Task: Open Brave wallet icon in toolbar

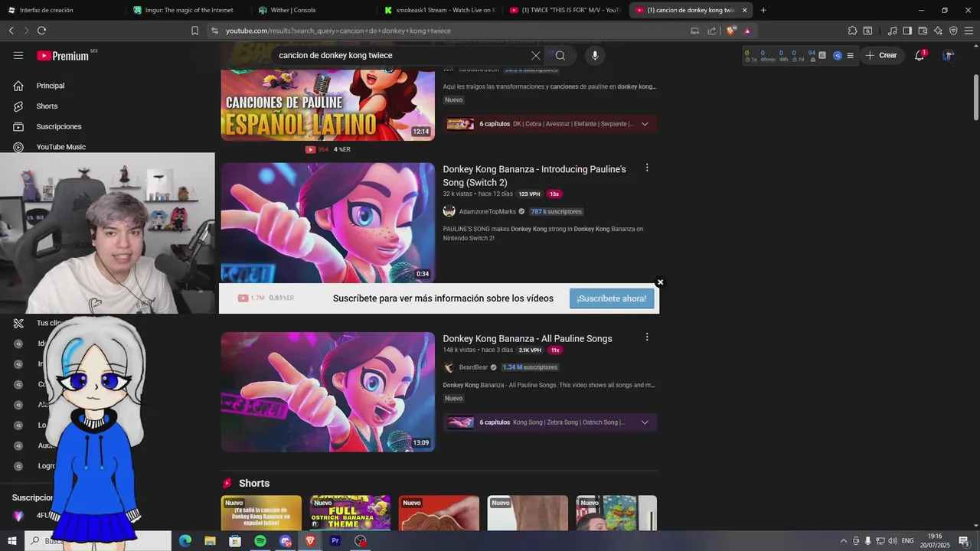Action: pyautogui.click(x=923, y=31)
